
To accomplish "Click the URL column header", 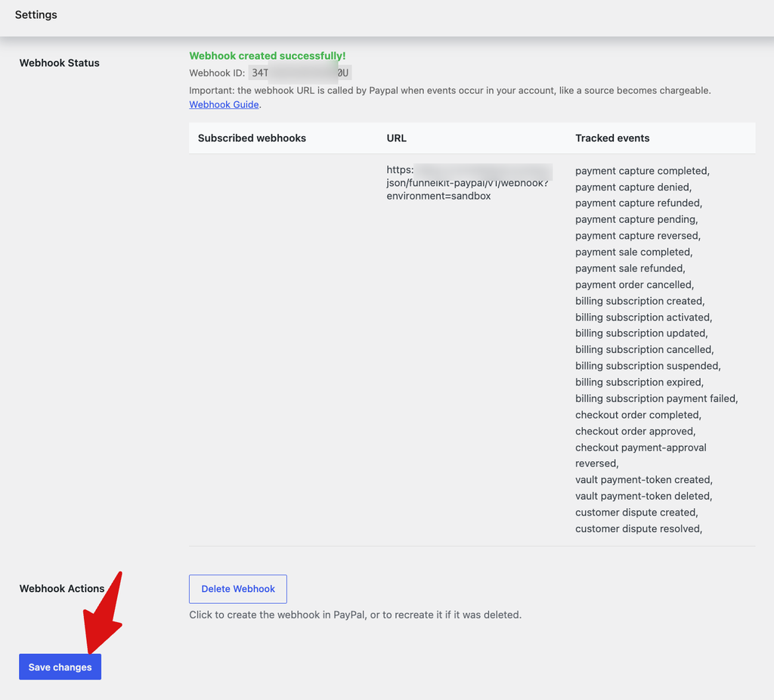I will coord(396,138).
